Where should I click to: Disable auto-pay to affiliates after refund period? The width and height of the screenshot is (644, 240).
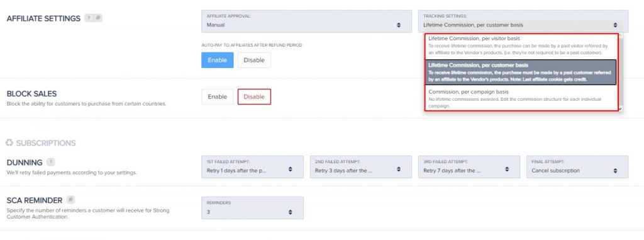tap(254, 60)
